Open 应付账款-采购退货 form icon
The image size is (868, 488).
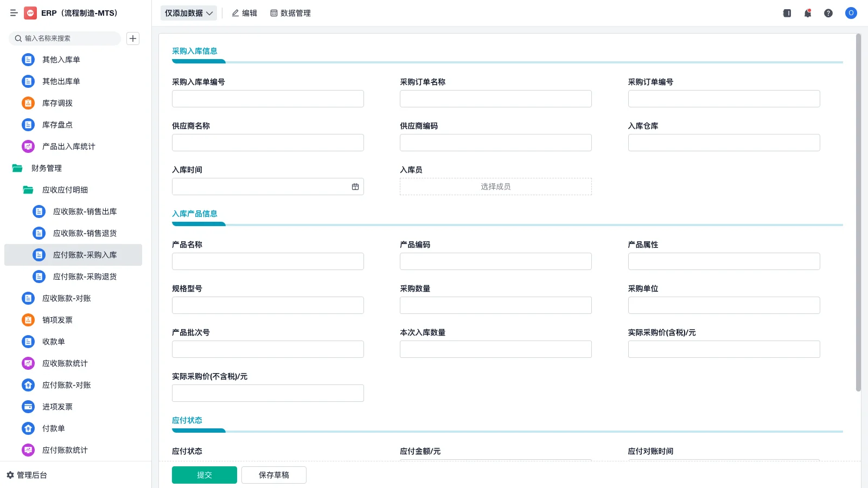click(39, 277)
